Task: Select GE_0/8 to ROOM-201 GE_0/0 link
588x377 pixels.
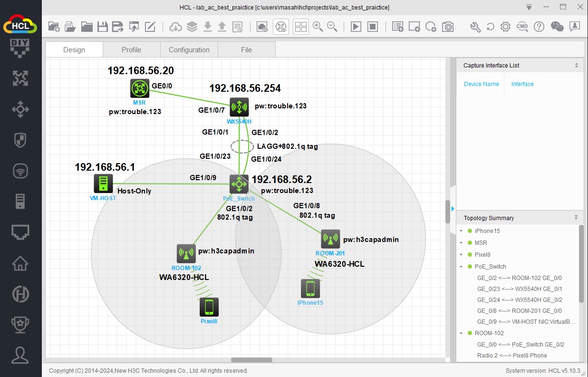Action: 520,311
